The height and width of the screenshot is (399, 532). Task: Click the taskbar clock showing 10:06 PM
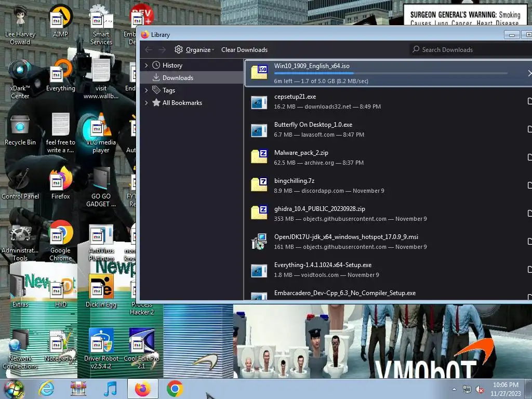(x=506, y=389)
